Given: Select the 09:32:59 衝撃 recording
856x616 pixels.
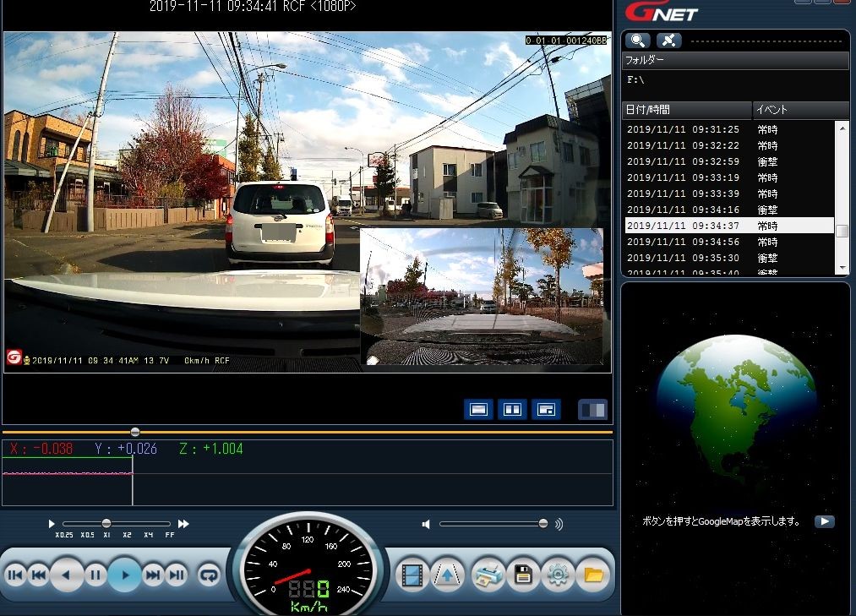Looking at the screenshot, I should coord(728,161).
